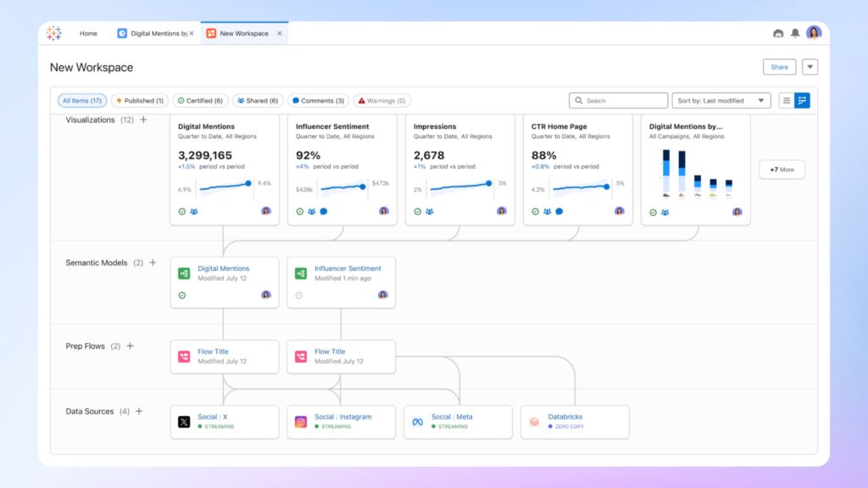This screenshot has width=868, height=488.
Task: Click the Digital Mentions semantic model icon
Action: 184,274
